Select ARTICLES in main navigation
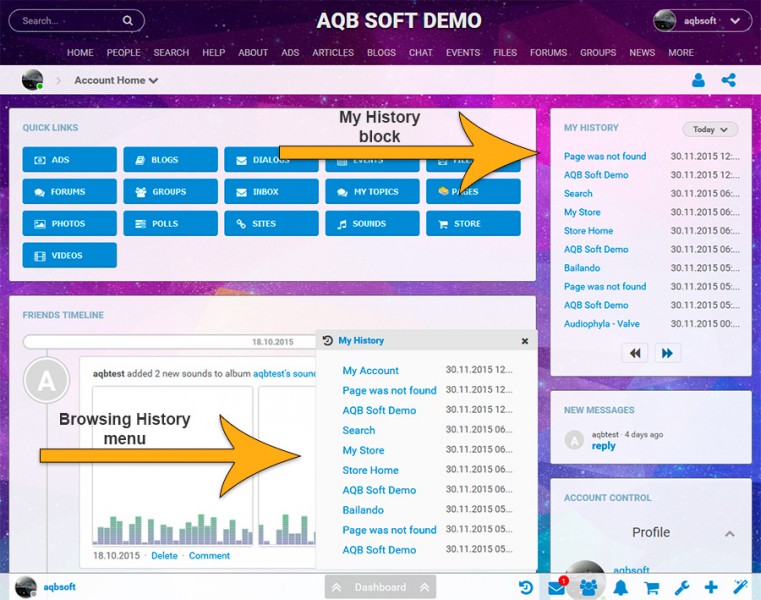Image resolution: width=761 pixels, height=600 pixels. 333,52
